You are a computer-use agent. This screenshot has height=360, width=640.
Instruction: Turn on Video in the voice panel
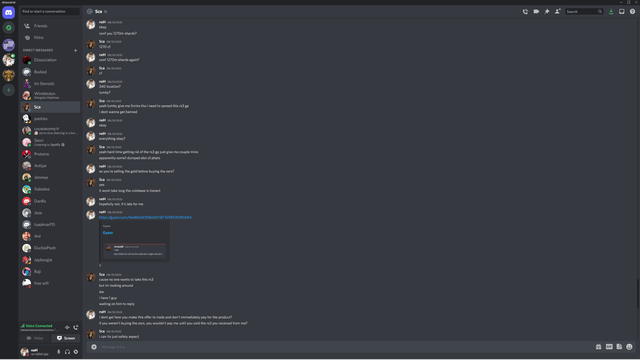coord(35,338)
